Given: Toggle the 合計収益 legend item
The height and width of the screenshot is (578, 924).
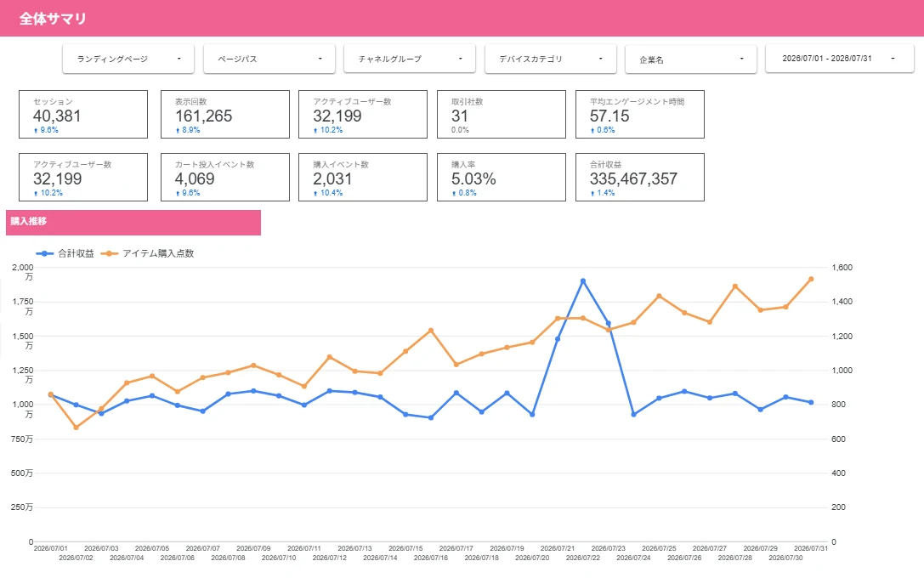Looking at the screenshot, I should coord(65,253).
